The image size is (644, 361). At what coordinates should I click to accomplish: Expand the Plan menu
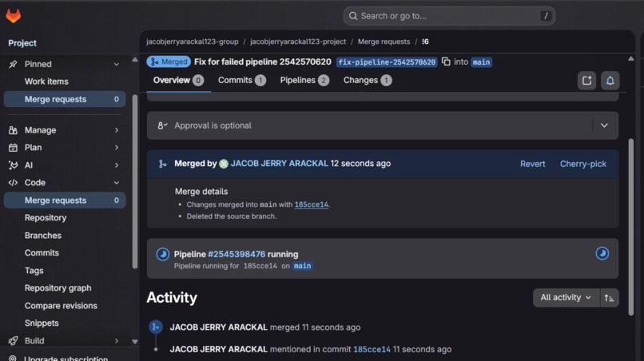[116, 148]
